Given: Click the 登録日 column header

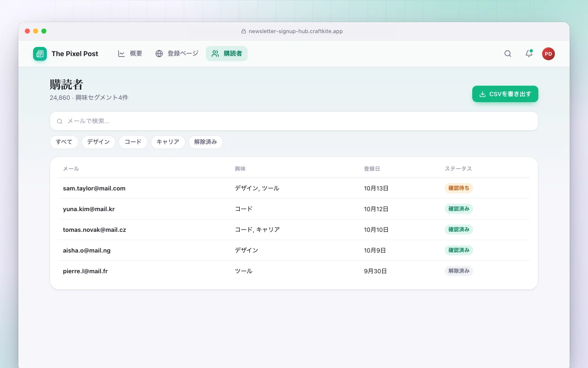Looking at the screenshot, I should coord(372,169).
